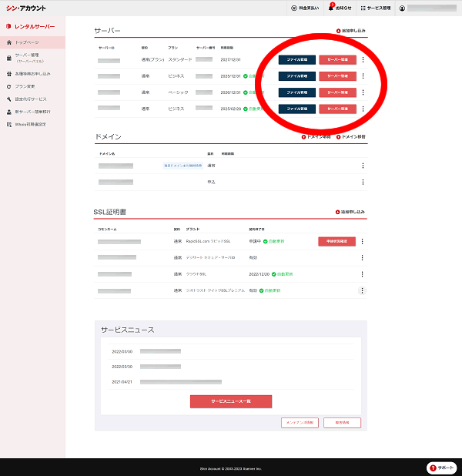Image resolution: width=462 pixels, height=476 pixels.
Task: Click the wrench icon beside 設定代行サービス
Action: 9,99
